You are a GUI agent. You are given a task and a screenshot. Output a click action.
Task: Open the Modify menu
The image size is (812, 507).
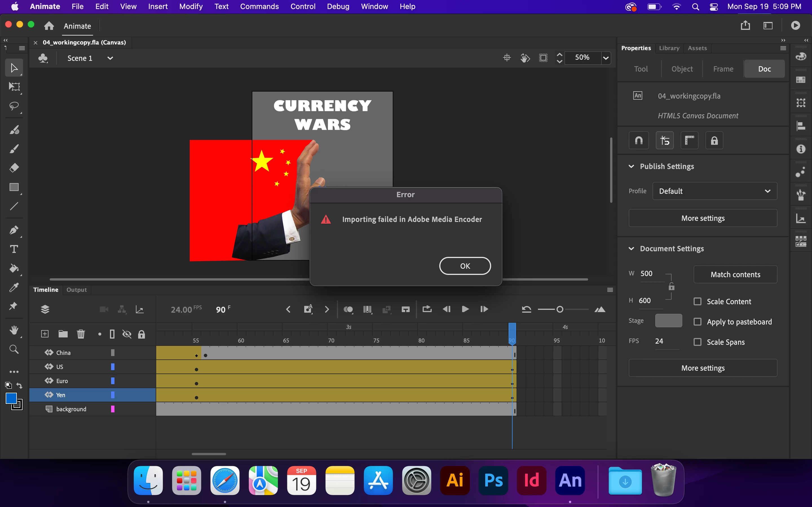191,6
